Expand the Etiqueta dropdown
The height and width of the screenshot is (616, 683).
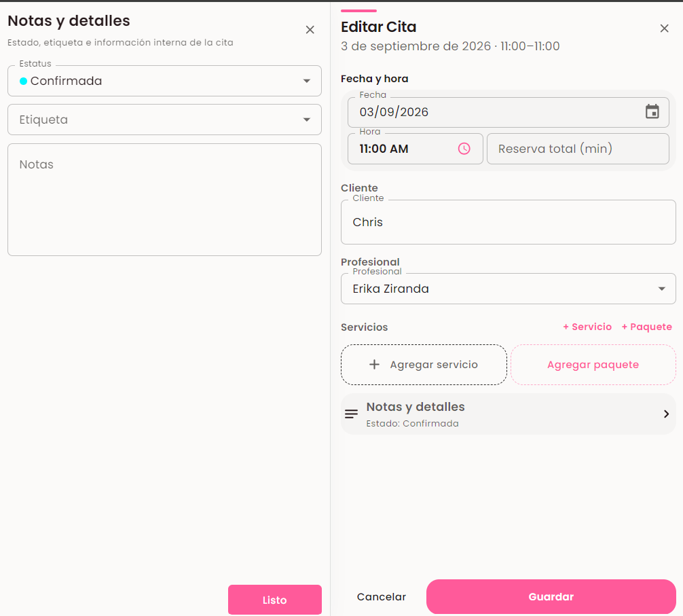pyautogui.click(x=165, y=120)
